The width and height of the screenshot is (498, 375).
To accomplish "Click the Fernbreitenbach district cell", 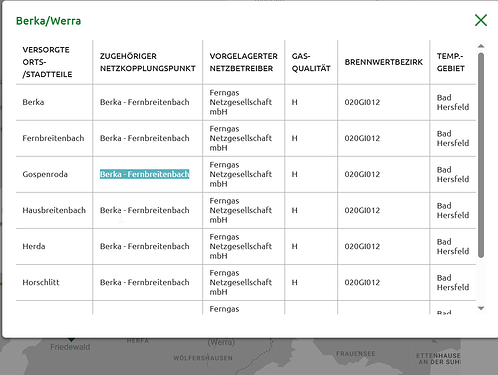I will click(53, 138).
